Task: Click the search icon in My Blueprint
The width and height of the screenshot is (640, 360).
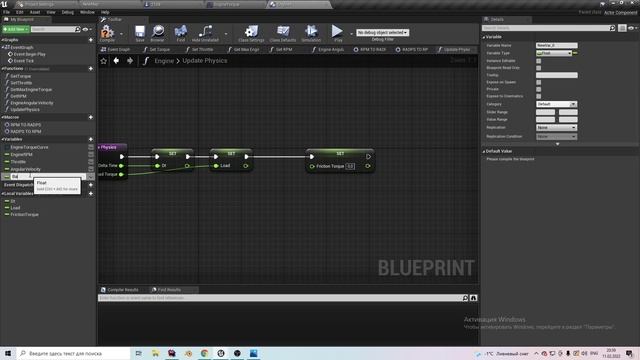Action: 78,29
